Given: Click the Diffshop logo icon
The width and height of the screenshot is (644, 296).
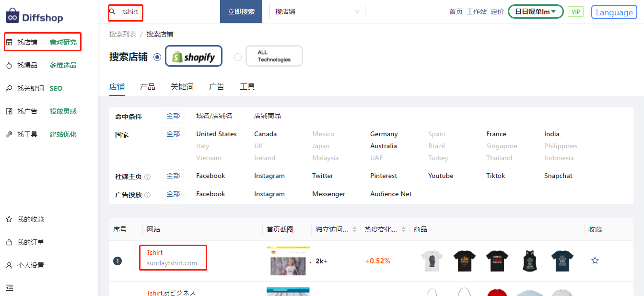Looking at the screenshot, I should [x=12, y=16].
